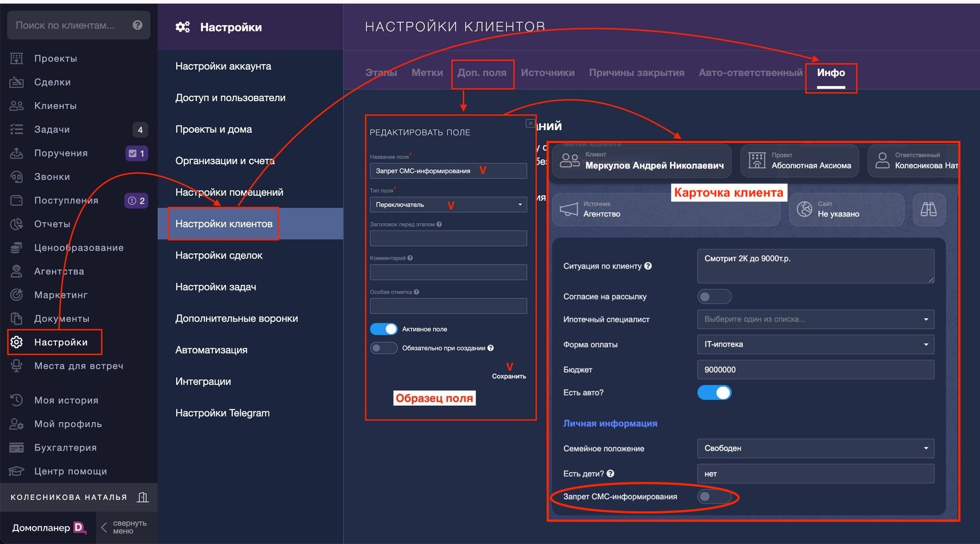Expand the Семейное положение dropdown

[816, 448]
